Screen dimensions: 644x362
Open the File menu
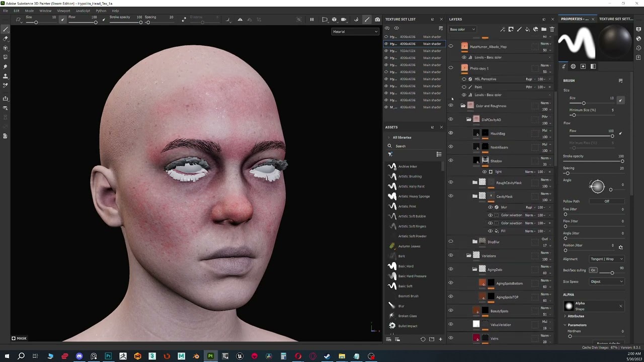(6, 11)
